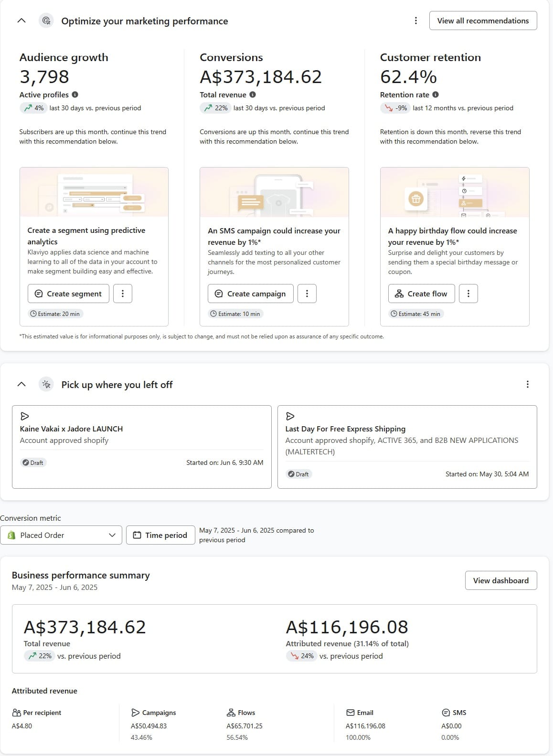Open options menu for Pick up section
Screen dimensions: 553x756
tap(527, 384)
